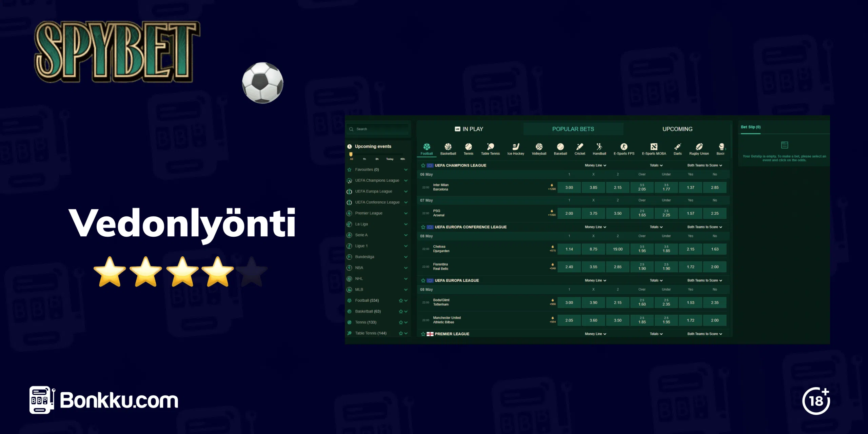868x434 pixels.
Task: Favourite the UEFA Europa League star
Action: point(423,281)
